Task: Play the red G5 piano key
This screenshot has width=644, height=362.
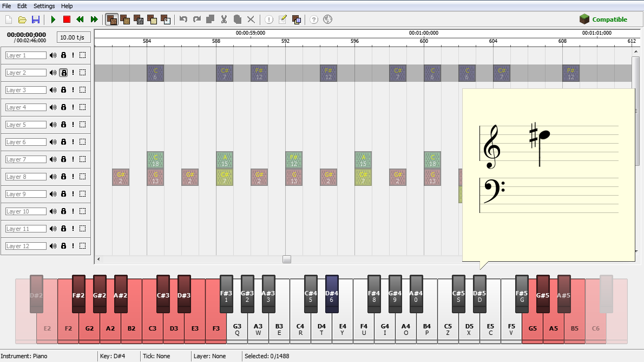Action: point(533,328)
